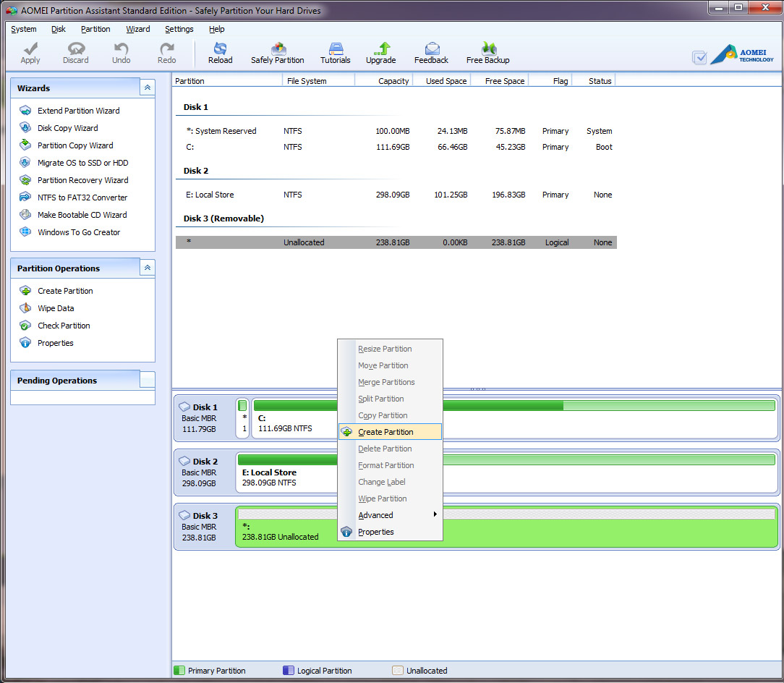Launch the NTFS to FAT32 Converter
Viewport: 784px width, 683px height.
tap(82, 198)
